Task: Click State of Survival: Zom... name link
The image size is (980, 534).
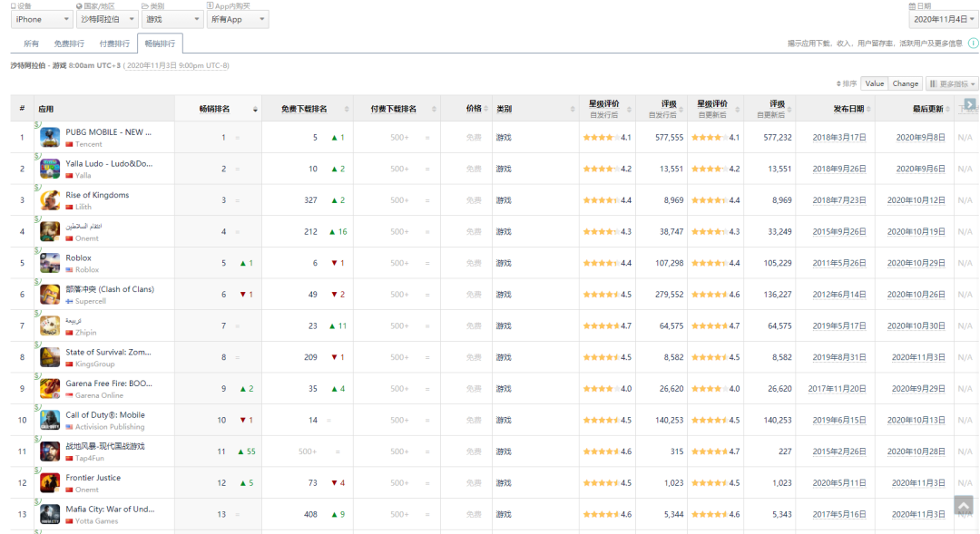Action: point(108,353)
